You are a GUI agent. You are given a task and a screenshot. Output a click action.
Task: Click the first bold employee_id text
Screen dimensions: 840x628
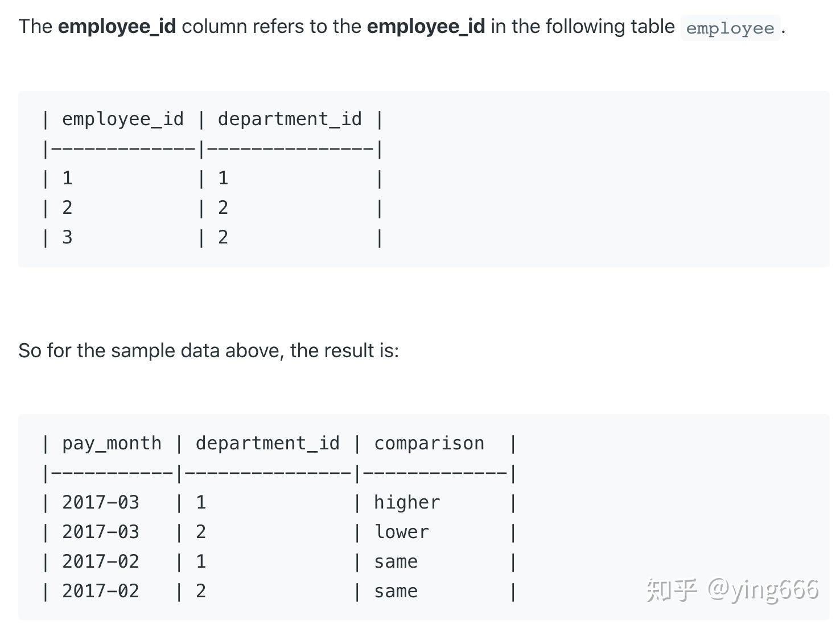[117, 27]
